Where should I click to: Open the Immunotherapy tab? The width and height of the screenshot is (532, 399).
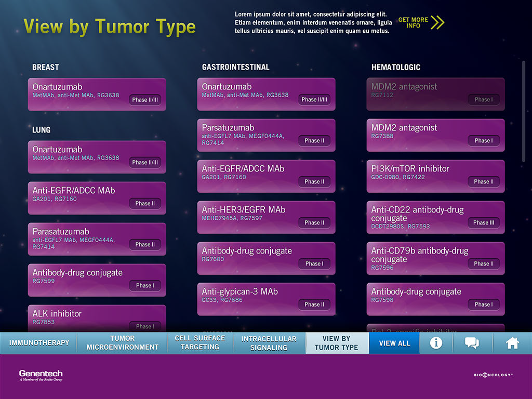[38, 343]
